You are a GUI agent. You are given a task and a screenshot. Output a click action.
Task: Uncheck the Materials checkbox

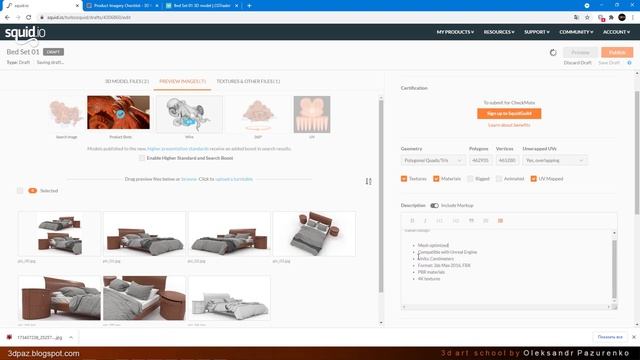pos(436,179)
